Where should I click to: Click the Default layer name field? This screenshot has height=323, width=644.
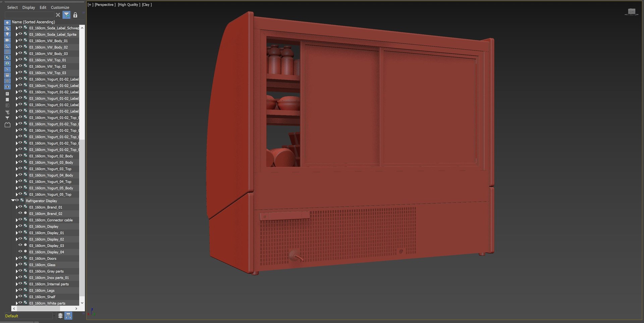pos(29,316)
